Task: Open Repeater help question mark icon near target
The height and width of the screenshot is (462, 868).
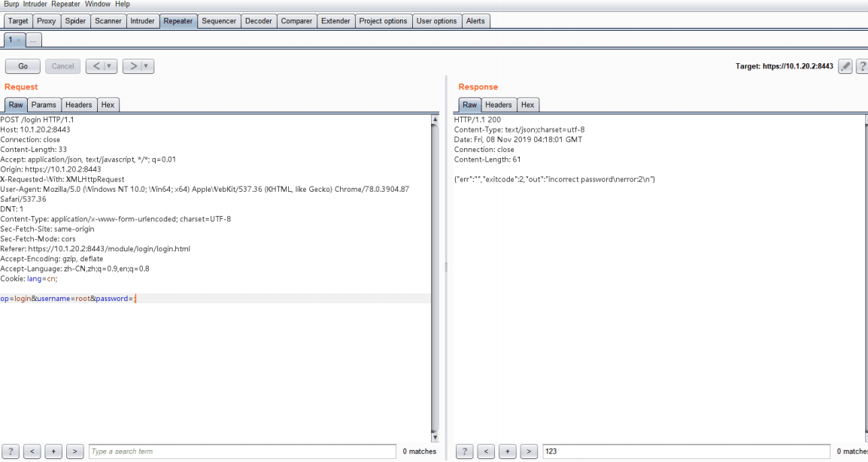Action: (x=861, y=66)
